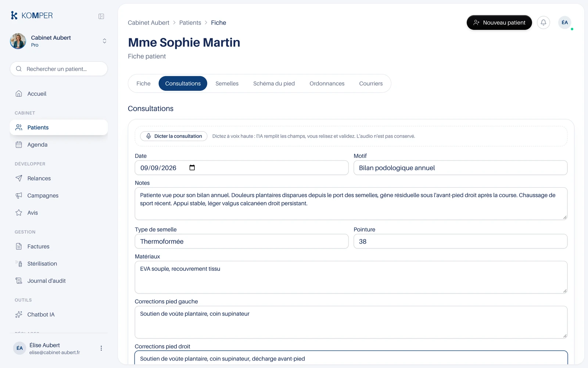588x368 pixels.
Task: Click the Komper logo
Action: [32, 15]
